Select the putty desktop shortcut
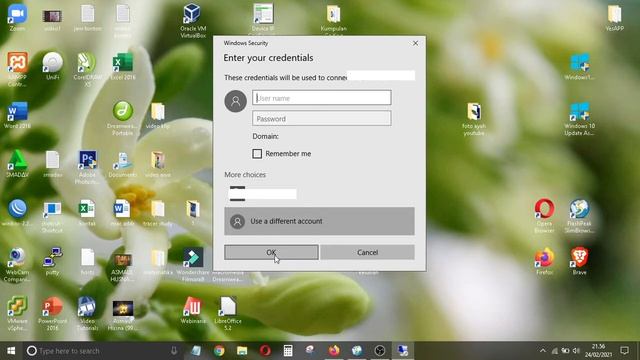 pyautogui.click(x=52, y=261)
